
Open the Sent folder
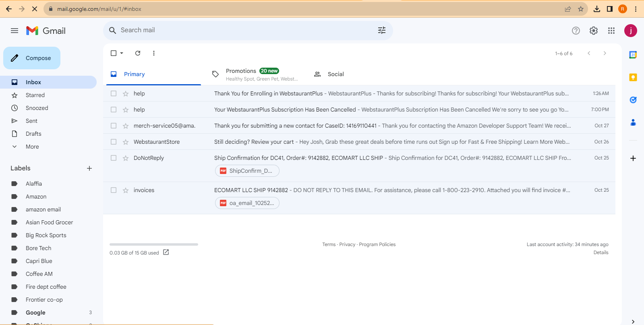pos(48,121)
